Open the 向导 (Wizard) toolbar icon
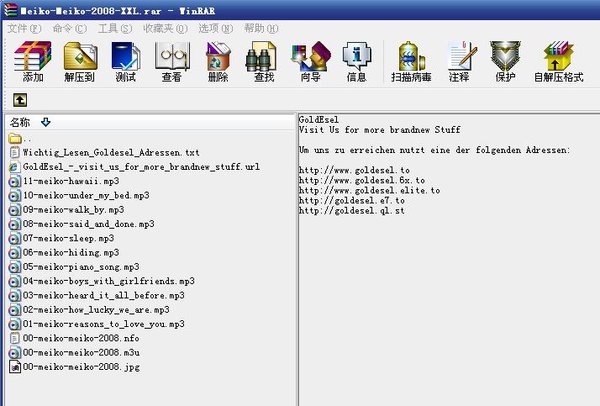600x406 pixels. 311,56
